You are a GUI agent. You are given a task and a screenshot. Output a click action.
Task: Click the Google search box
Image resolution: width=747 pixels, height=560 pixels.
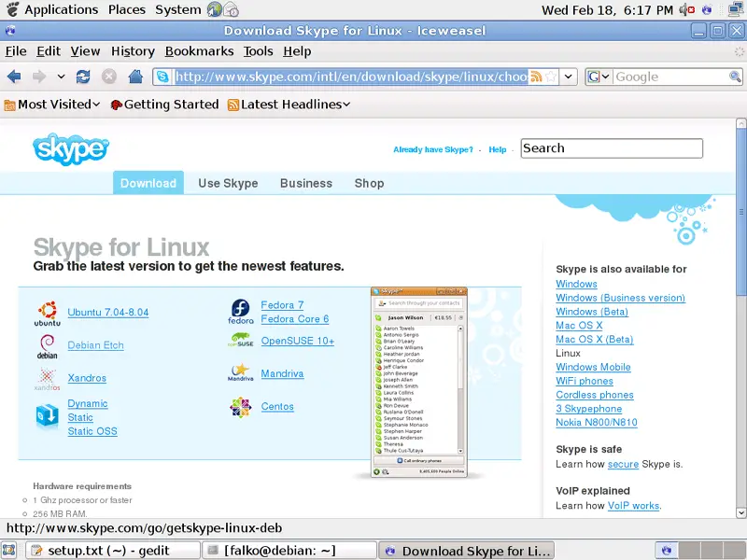(670, 77)
